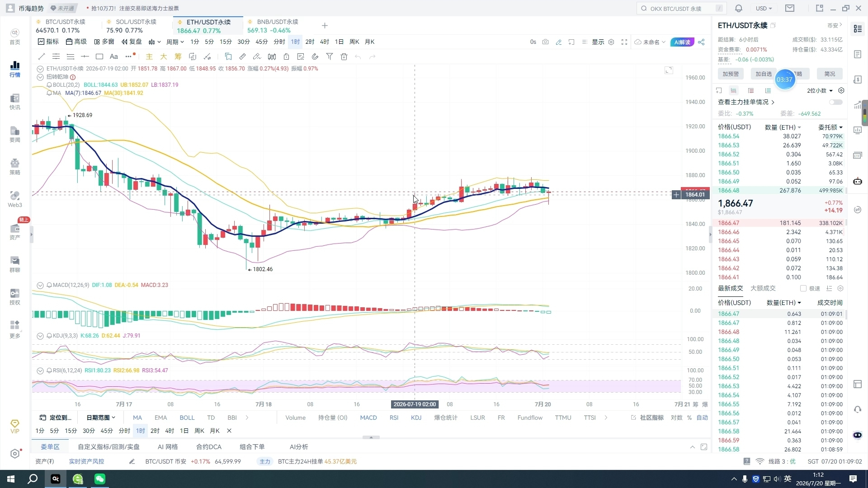Expand the 周期 period dropdown

point(175,42)
